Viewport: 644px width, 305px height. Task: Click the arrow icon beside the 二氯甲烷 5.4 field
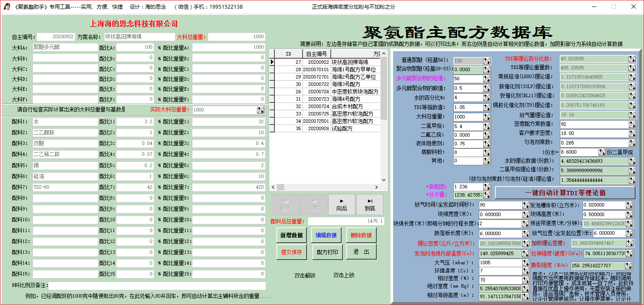[x=487, y=126]
